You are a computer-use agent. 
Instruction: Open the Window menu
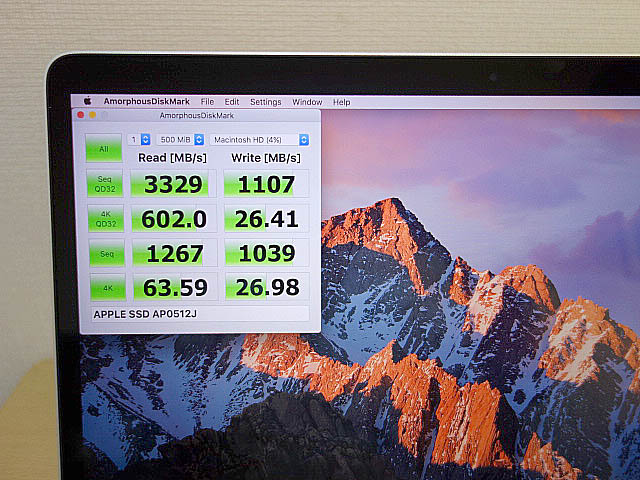(307, 102)
